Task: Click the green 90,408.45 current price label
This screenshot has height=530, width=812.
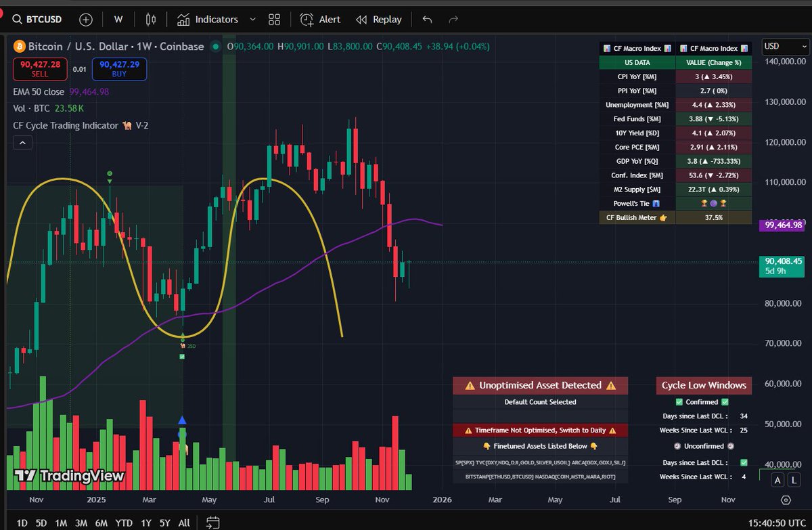Action: (782, 265)
